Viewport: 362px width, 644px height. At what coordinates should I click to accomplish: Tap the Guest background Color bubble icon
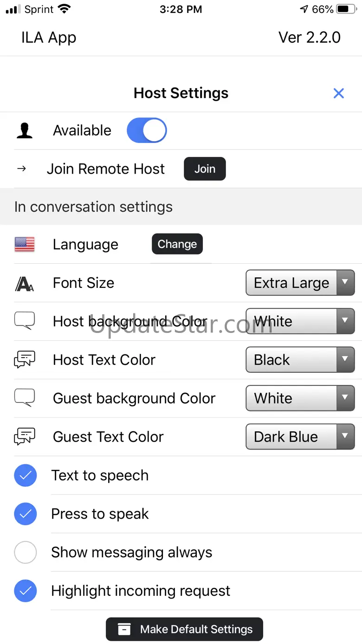coord(25,398)
